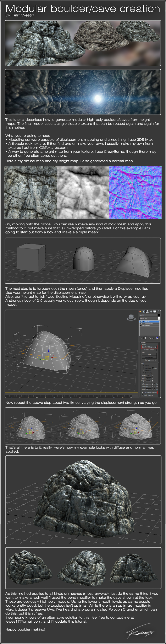The image size is (166, 644).
Task: Click the fewes17@gmail.com email text
Action: pos(23,622)
